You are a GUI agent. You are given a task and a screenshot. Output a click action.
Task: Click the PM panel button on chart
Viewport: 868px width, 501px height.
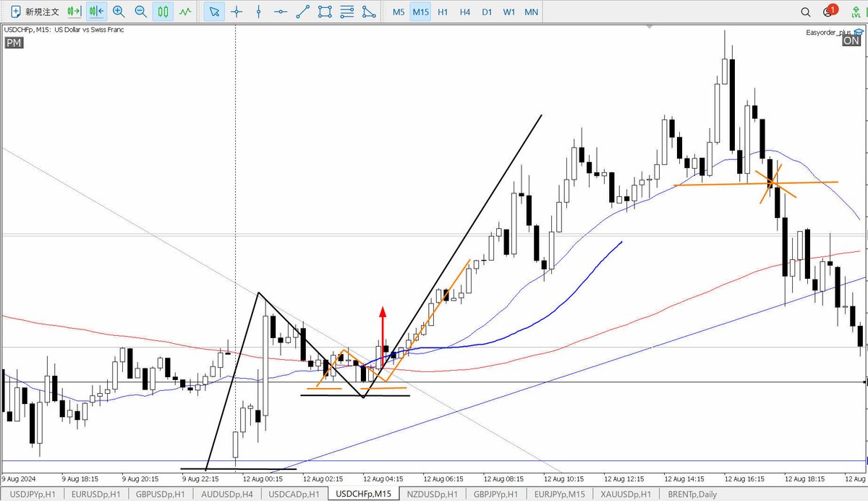(14, 43)
